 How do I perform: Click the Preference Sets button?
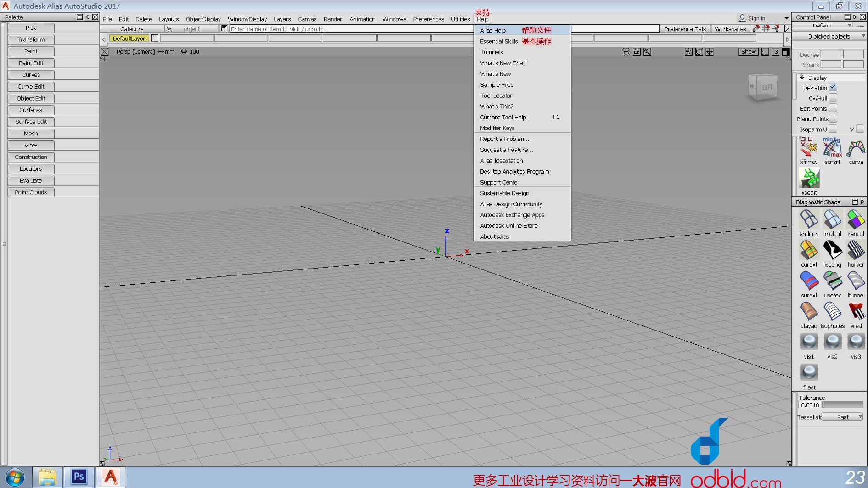685,29
